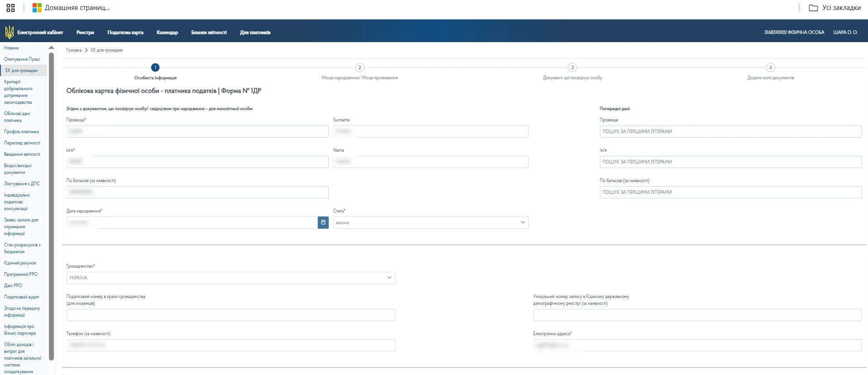The height and width of the screenshot is (375, 868).
Task: Focus the По батькові input on the left
Action: pyautogui.click(x=197, y=192)
